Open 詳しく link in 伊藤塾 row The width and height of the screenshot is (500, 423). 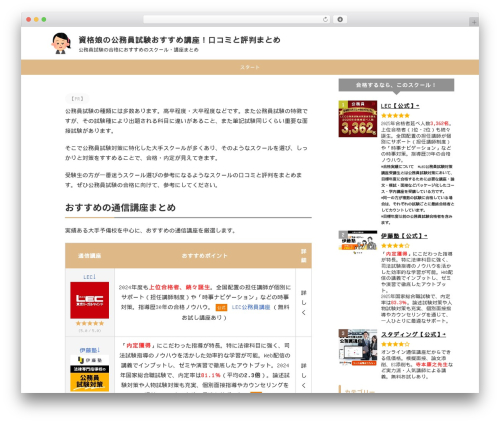pos(304,375)
